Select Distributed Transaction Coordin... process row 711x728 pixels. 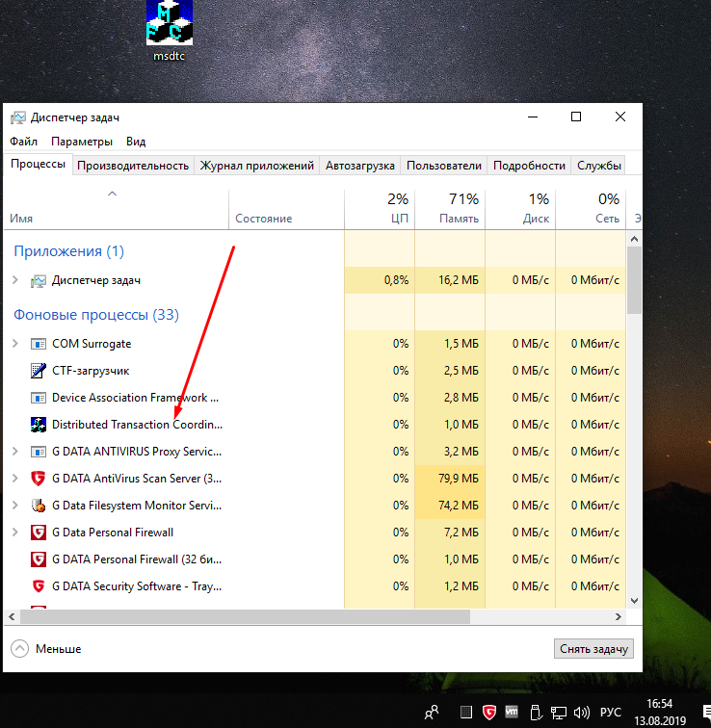(x=315, y=425)
